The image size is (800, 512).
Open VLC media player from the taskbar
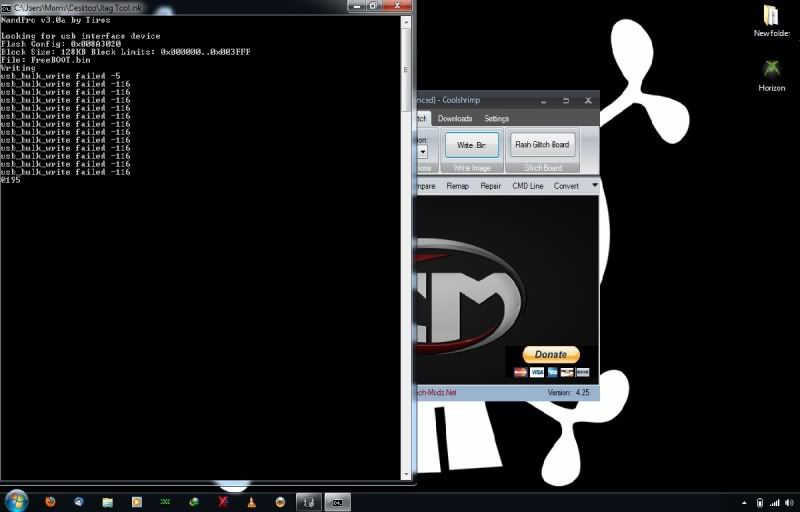click(x=252, y=501)
